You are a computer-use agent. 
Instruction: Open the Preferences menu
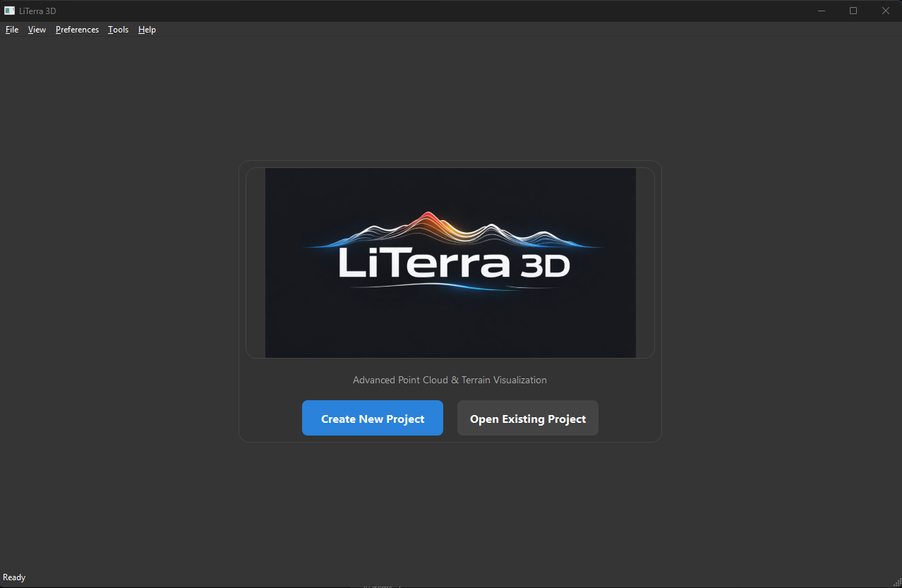tap(76, 30)
